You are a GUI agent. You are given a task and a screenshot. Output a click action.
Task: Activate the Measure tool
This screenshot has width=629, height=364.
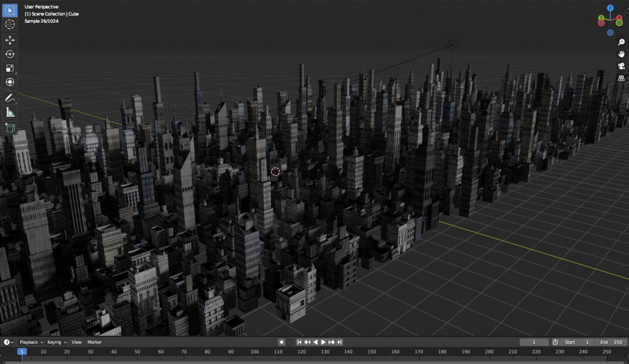(10, 112)
